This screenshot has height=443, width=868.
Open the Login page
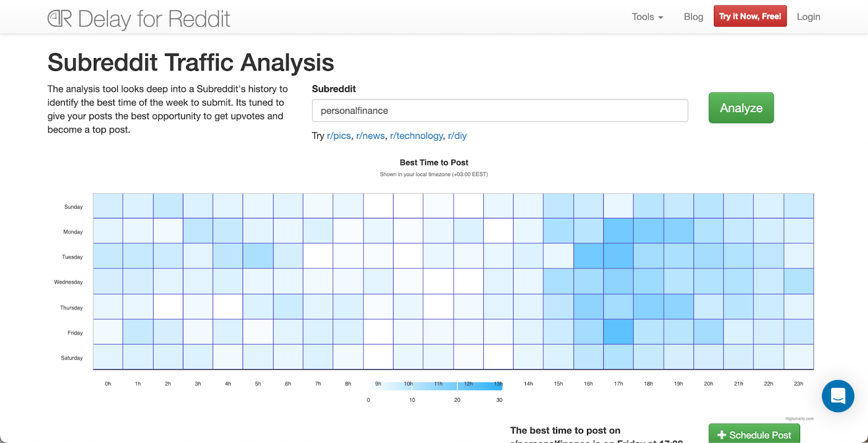(x=808, y=17)
